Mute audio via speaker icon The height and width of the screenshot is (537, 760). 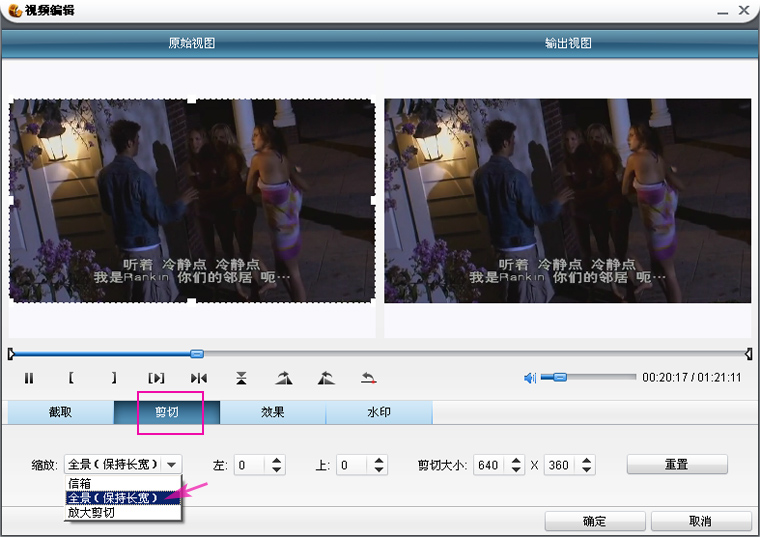[530, 378]
